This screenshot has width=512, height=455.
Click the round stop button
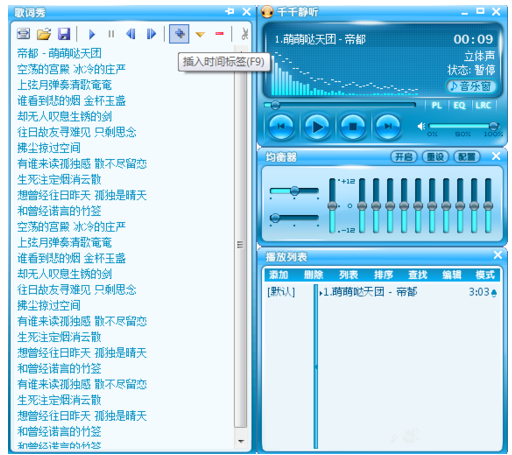tap(353, 126)
